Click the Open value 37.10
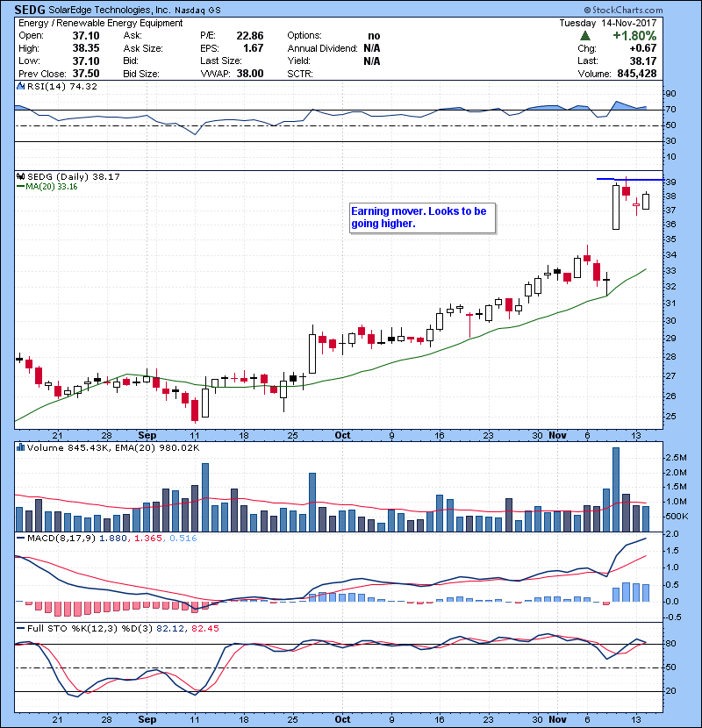 pyautogui.click(x=86, y=36)
